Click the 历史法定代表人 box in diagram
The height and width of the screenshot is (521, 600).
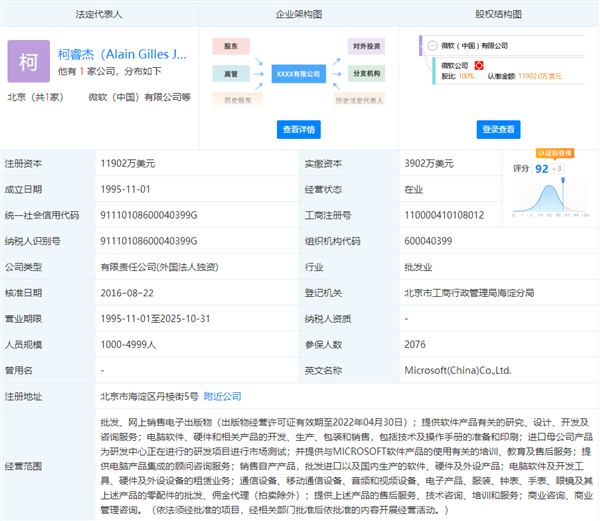359,100
